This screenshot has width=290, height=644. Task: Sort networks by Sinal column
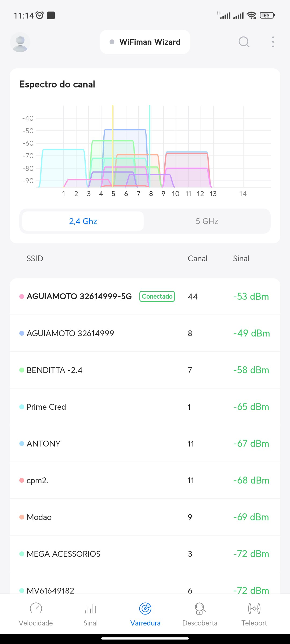(x=241, y=259)
